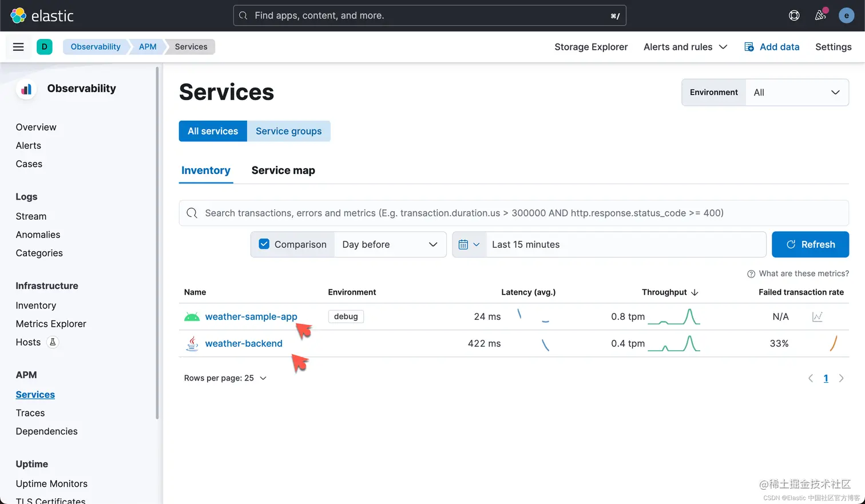The width and height of the screenshot is (865, 504).
Task: Open the weather-sample-app service
Action: pyautogui.click(x=251, y=316)
